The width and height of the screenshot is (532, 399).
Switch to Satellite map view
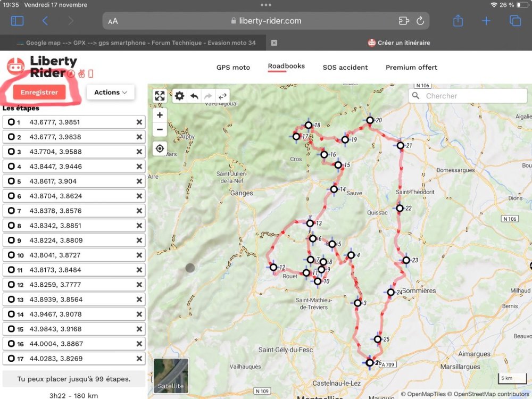[x=171, y=376]
